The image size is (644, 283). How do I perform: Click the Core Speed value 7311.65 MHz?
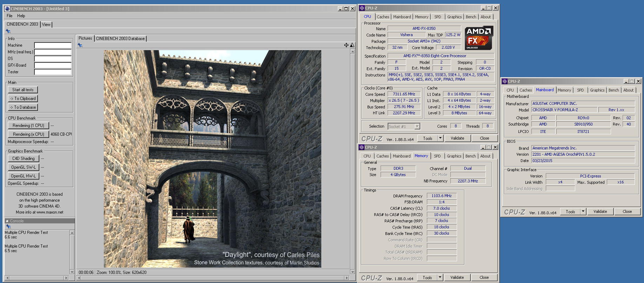[404, 94]
